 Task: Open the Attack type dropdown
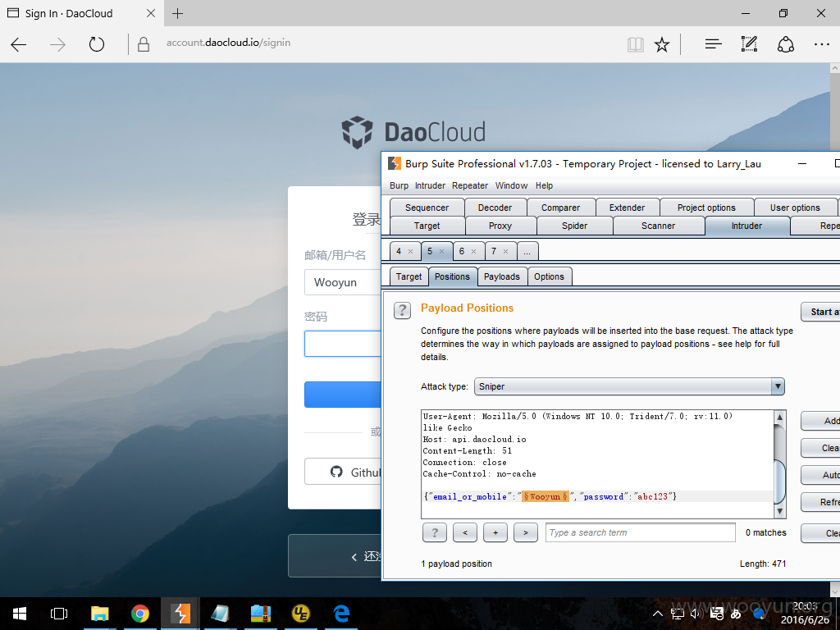tap(629, 386)
